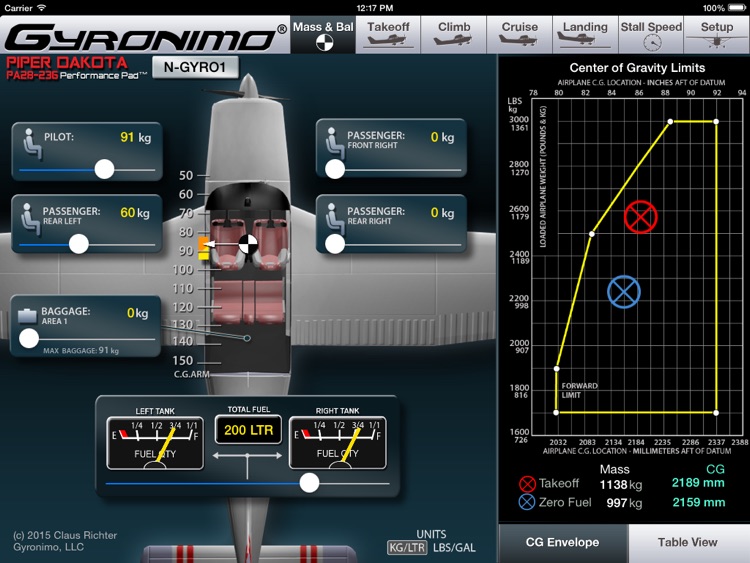
Task: Tap the N-GYRO1 aircraft registration button
Action: 195,67
